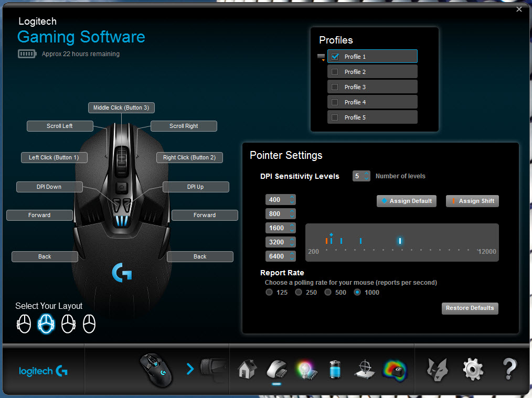Click the Left Click (Button 1) assignment

(x=54, y=158)
